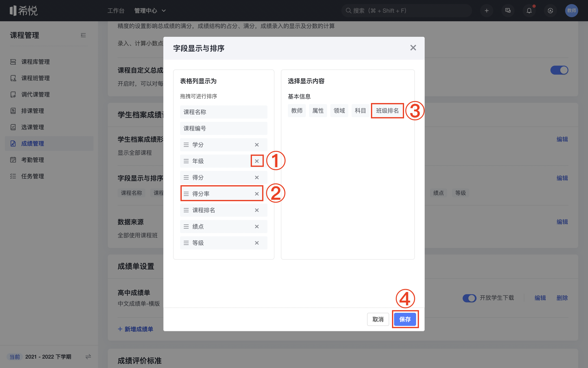Open 选课管理 in sidebar
588x368 pixels.
pyautogui.click(x=49, y=127)
